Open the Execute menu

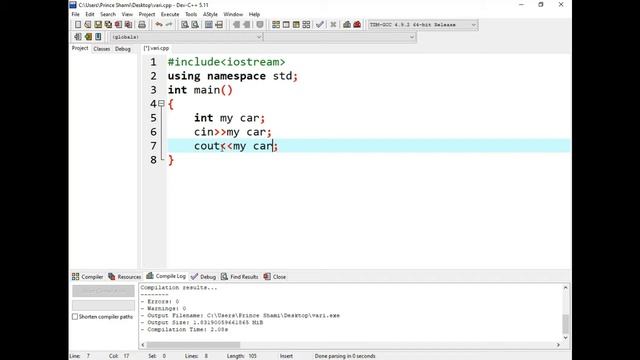[170, 14]
